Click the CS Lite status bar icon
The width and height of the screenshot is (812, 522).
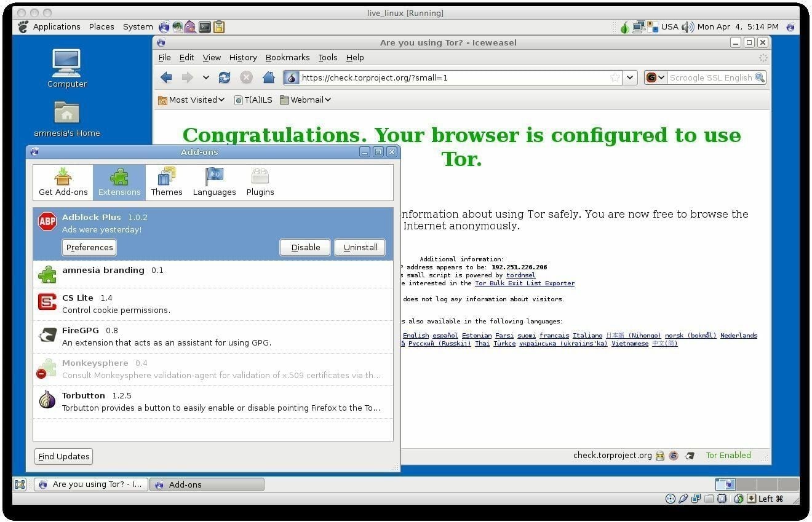(x=674, y=456)
